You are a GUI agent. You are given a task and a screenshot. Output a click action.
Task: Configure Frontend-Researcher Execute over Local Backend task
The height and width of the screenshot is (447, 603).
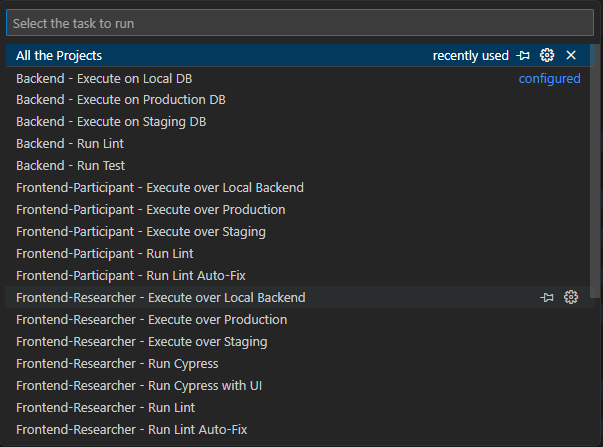point(571,297)
